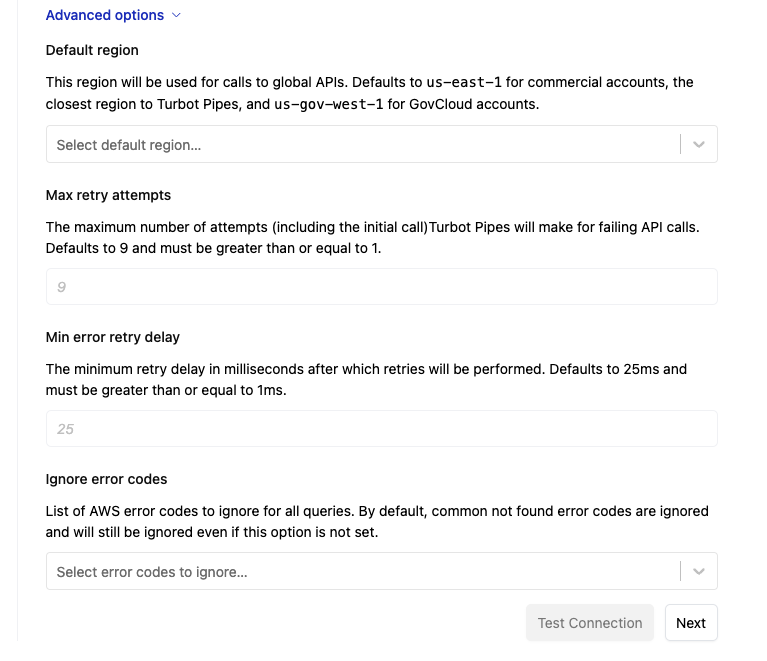Viewport: 767px width, 661px height.
Task: Click the Min error retry delay heading
Action: tap(113, 337)
